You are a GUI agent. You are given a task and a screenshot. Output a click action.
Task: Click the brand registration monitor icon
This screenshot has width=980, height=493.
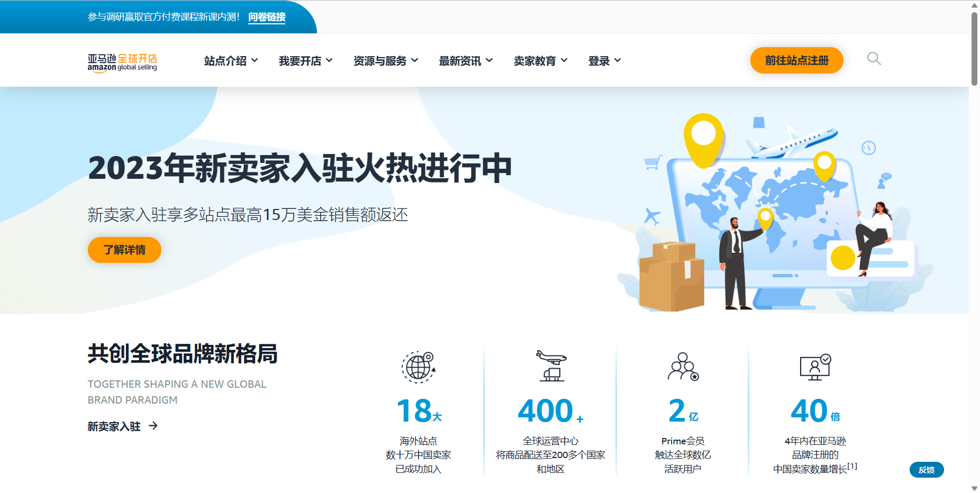coord(815,367)
